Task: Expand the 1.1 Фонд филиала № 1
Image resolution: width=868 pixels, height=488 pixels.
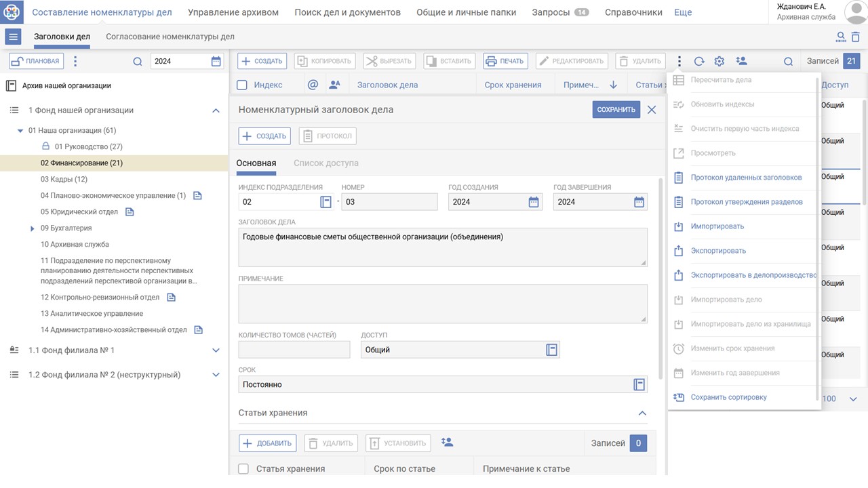Action: coord(216,350)
